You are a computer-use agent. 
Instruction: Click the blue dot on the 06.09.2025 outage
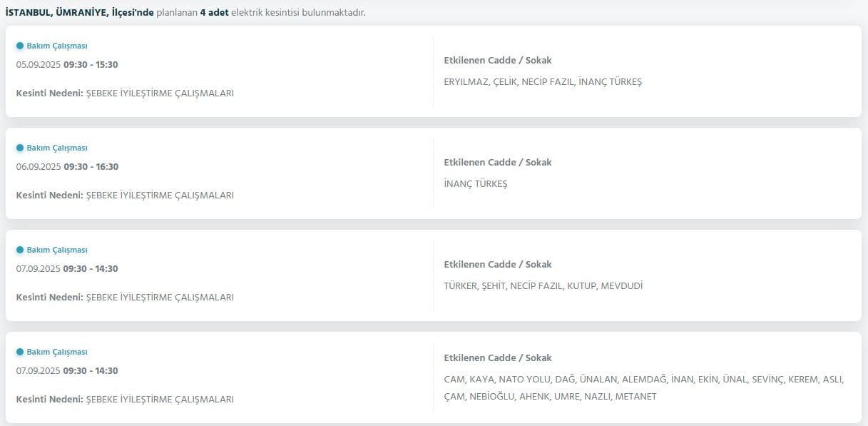click(x=20, y=148)
